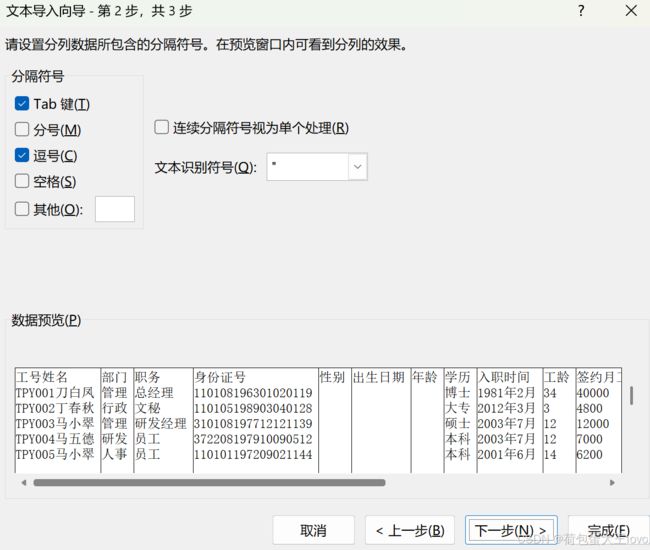Select the 职务 column header in preview
Image resolution: width=650 pixels, height=550 pixels.
click(x=147, y=377)
